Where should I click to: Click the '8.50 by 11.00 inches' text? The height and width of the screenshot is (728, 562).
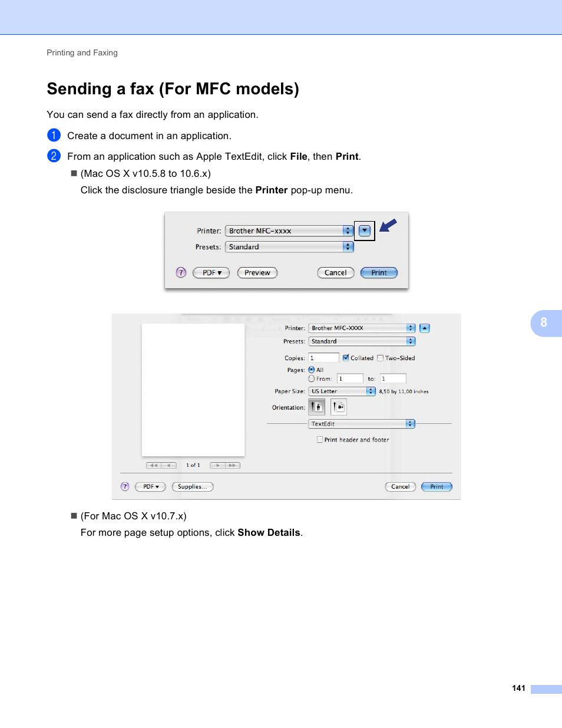[x=404, y=391]
